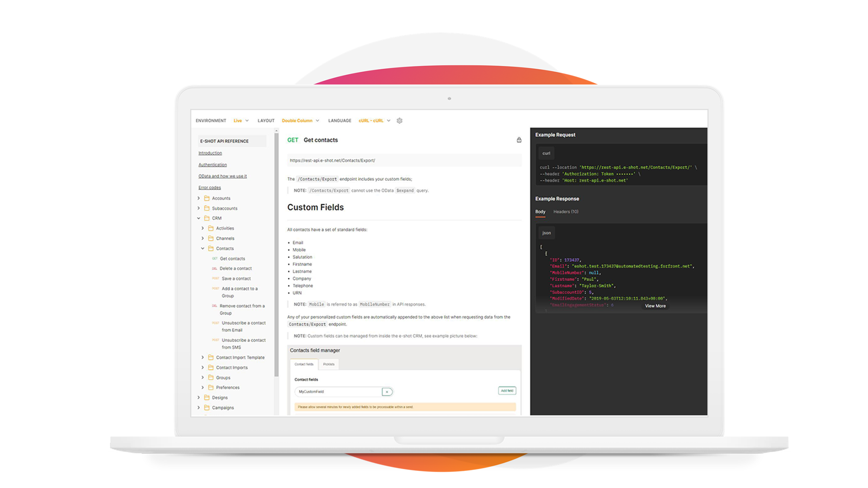Open the Double Column layout dropdown
Viewport: 868px width, 488px height.
(301, 121)
